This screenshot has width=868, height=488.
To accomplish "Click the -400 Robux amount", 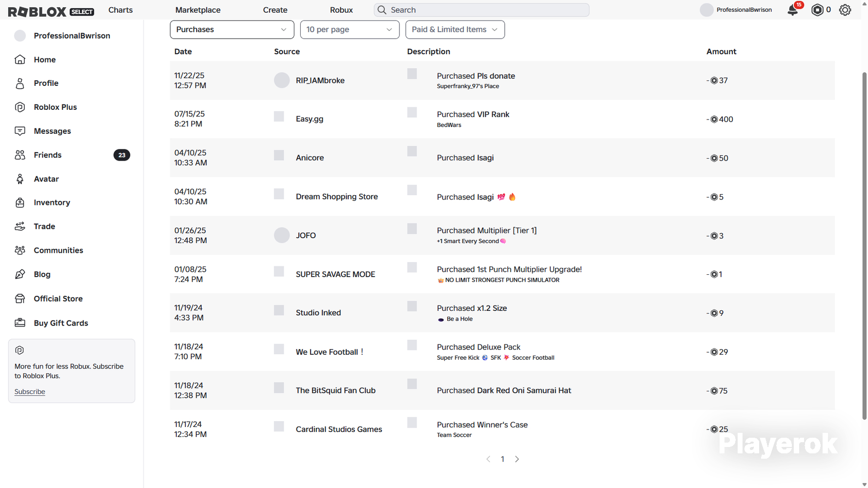I will point(720,119).
